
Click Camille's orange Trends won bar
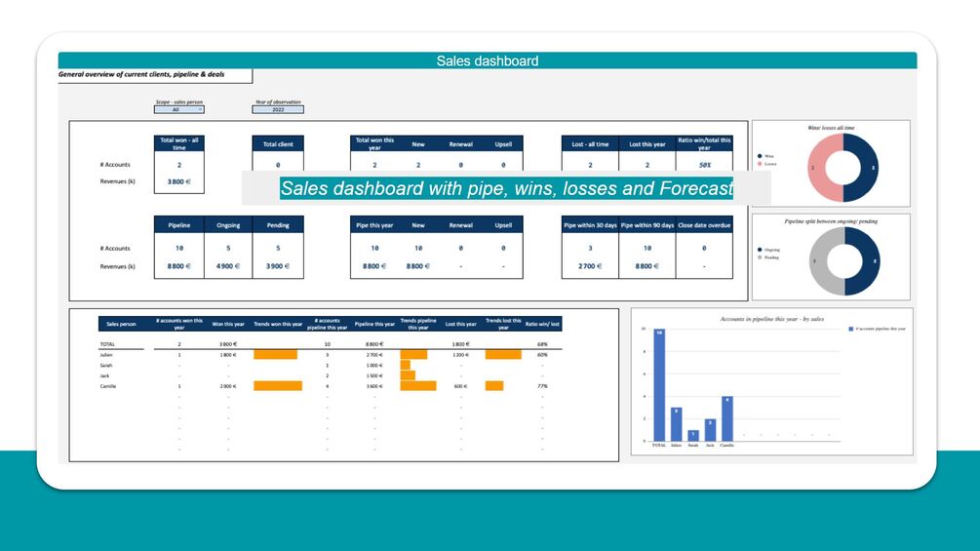pos(278,386)
